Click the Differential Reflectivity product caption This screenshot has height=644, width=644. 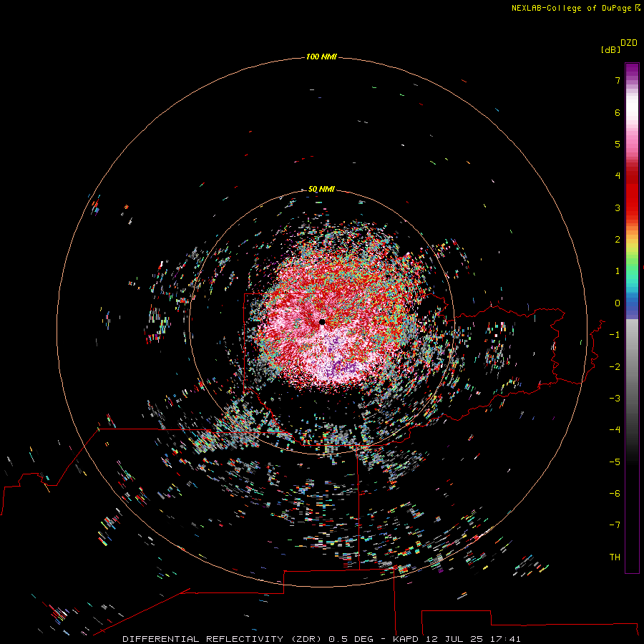tap(222, 639)
